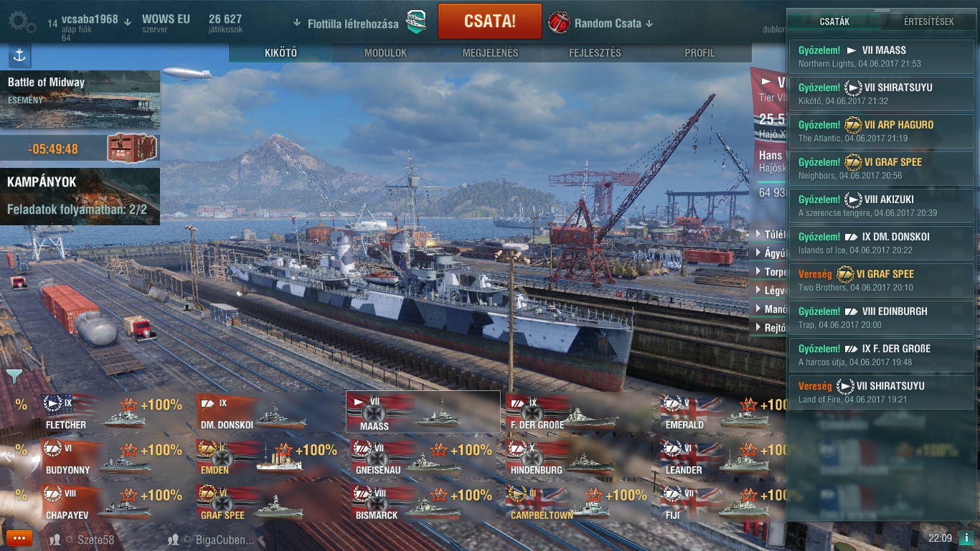The height and width of the screenshot is (551, 980).
Task: Open the Battle of Midway event banner
Action: [80, 99]
